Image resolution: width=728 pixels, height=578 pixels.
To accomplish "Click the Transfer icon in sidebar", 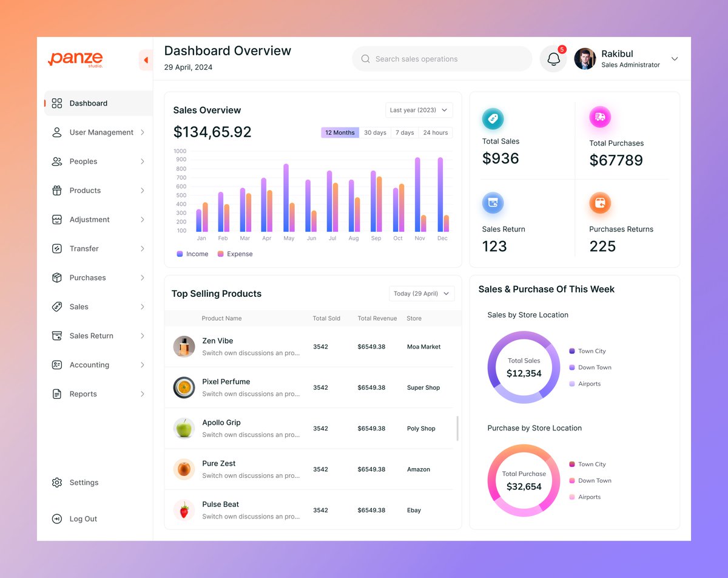I will pyautogui.click(x=57, y=248).
